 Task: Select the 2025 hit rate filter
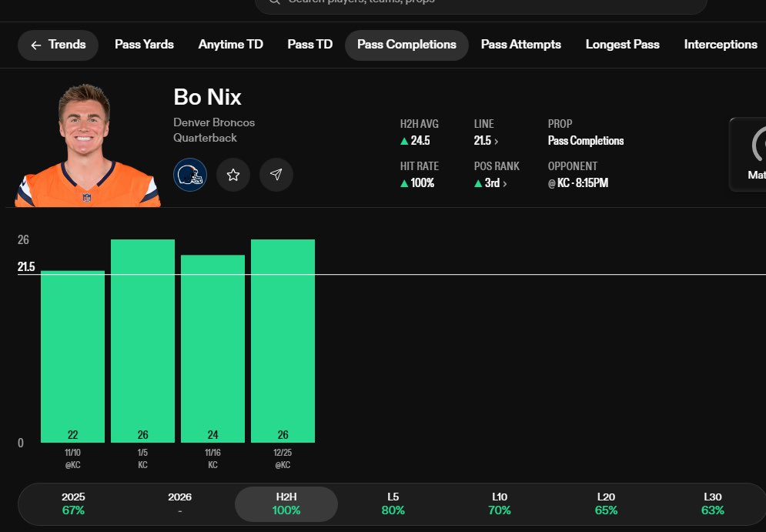tap(73, 504)
